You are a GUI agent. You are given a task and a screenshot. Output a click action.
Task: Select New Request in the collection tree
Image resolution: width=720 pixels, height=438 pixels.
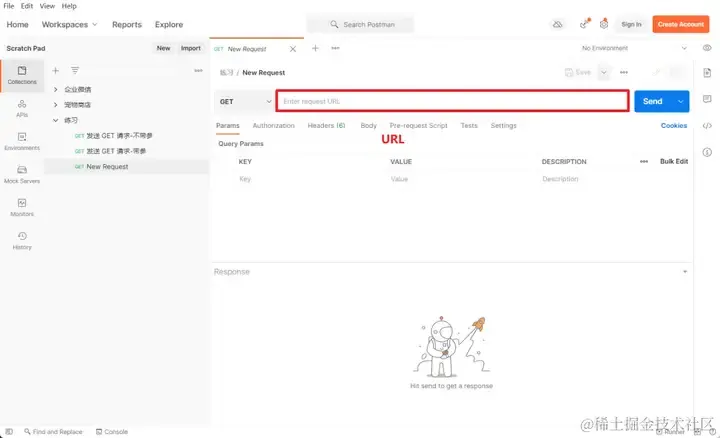coord(127,167)
